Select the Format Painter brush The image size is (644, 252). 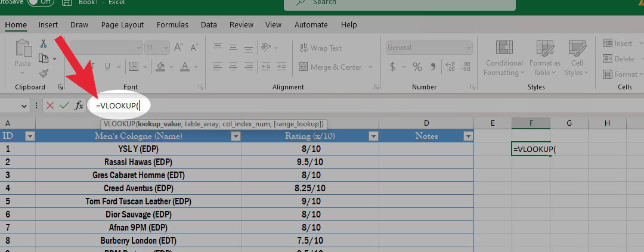44,73
